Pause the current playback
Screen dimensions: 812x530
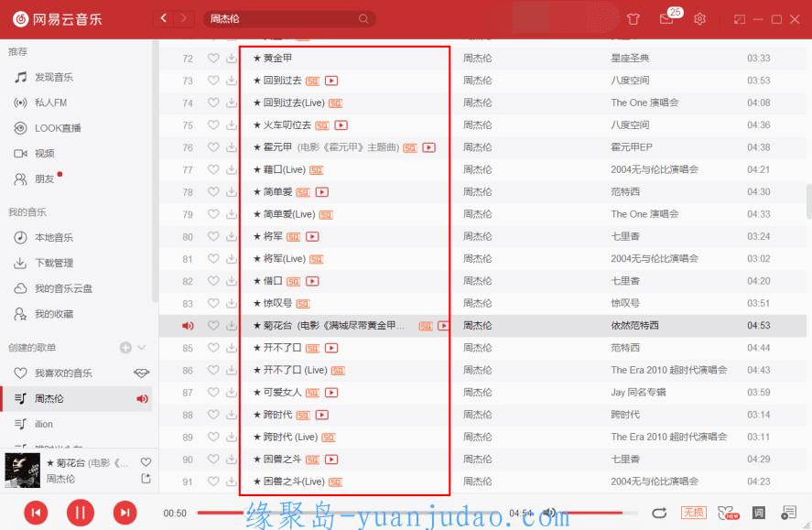(x=81, y=513)
